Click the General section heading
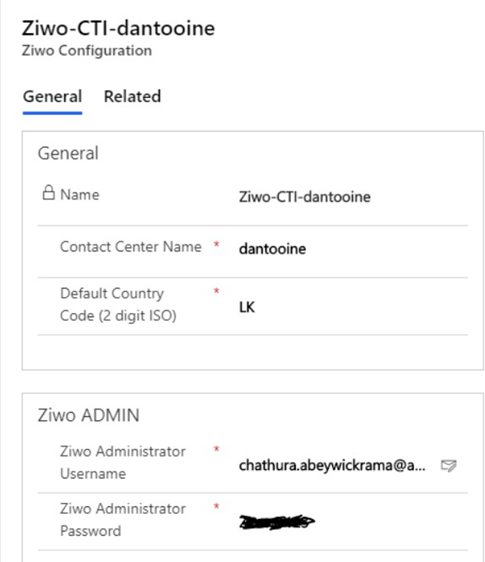485x562 pixels. 68,153
